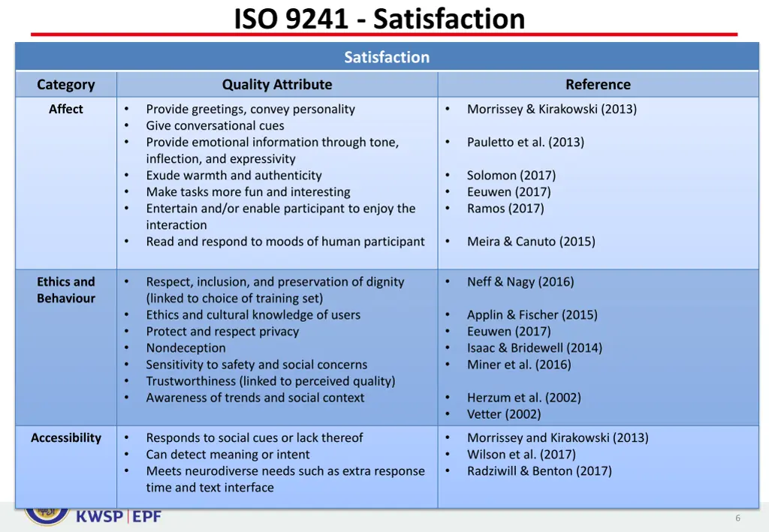Click reference 'Vetter (2002)'
Image resolution: width=769 pixels, height=532 pixels.
click(x=504, y=414)
